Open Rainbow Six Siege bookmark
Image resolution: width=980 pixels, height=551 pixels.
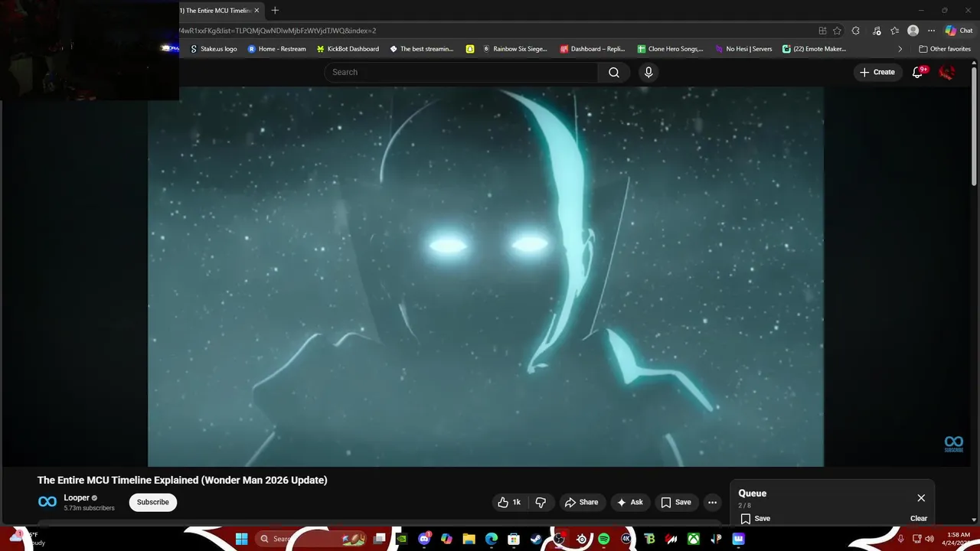[x=514, y=48]
